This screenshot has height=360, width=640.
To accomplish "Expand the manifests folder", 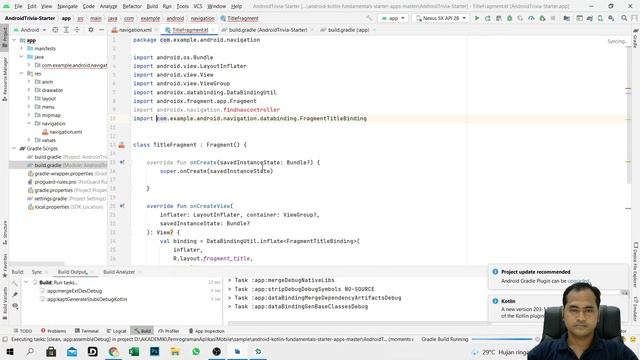I will pos(22,49).
